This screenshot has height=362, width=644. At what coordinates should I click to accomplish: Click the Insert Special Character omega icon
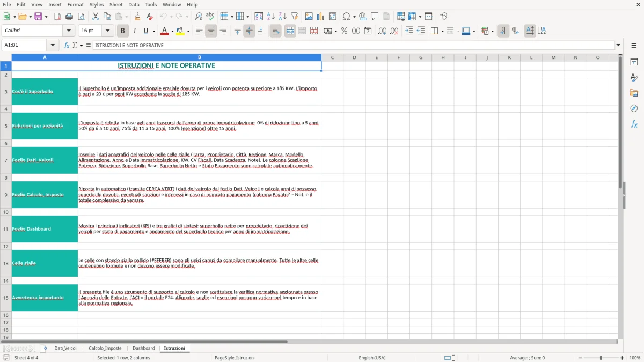(x=346, y=17)
